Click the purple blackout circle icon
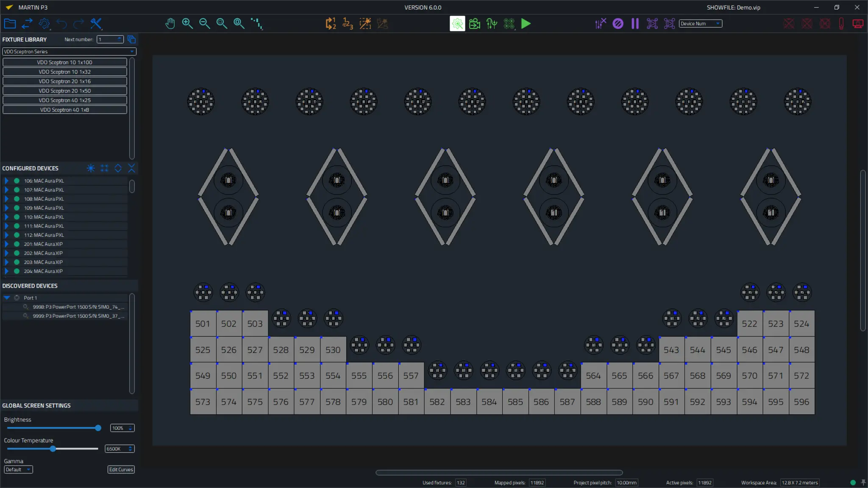The image size is (868, 488). pyautogui.click(x=618, y=24)
